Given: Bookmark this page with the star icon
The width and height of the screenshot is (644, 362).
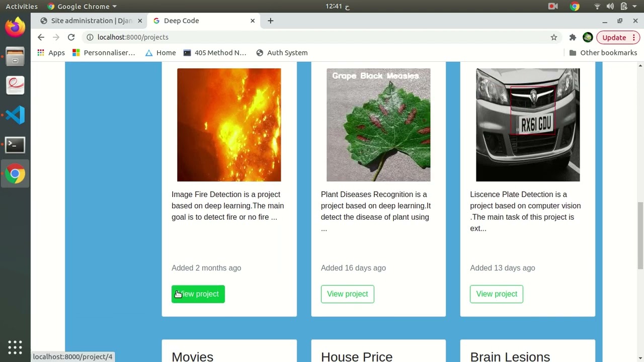Looking at the screenshot, I should click(554, 37).
